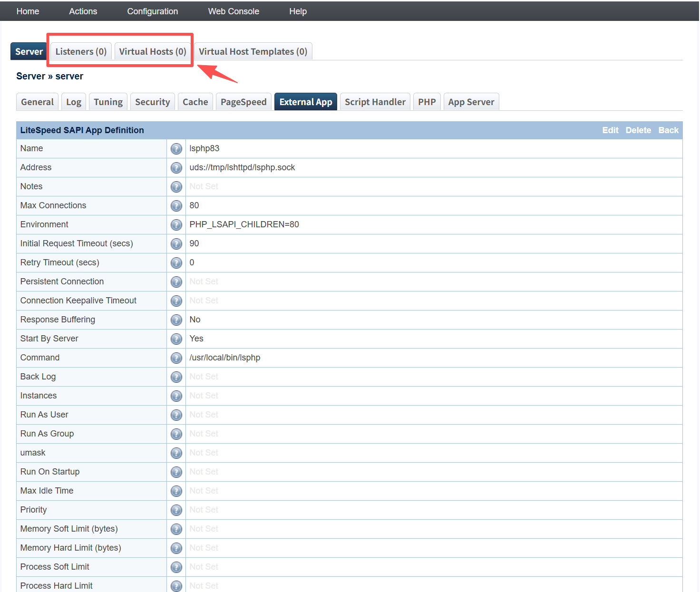Open the Virtual Hosts tab
Screen dimensions: 700x592
(153, 51)
